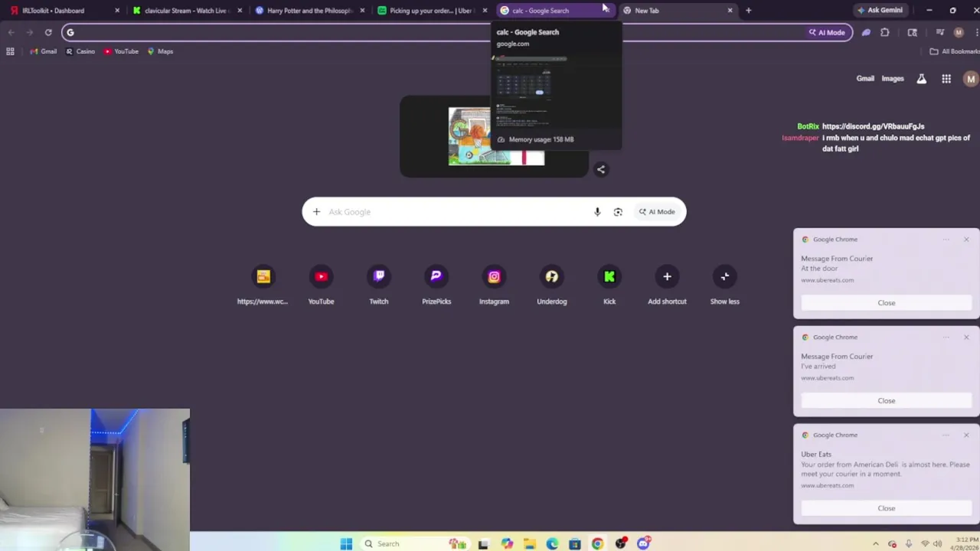This screenshot has width=980, height=551.
Task: Collapse shortcuts with Show less
Action: coord(725,285)
